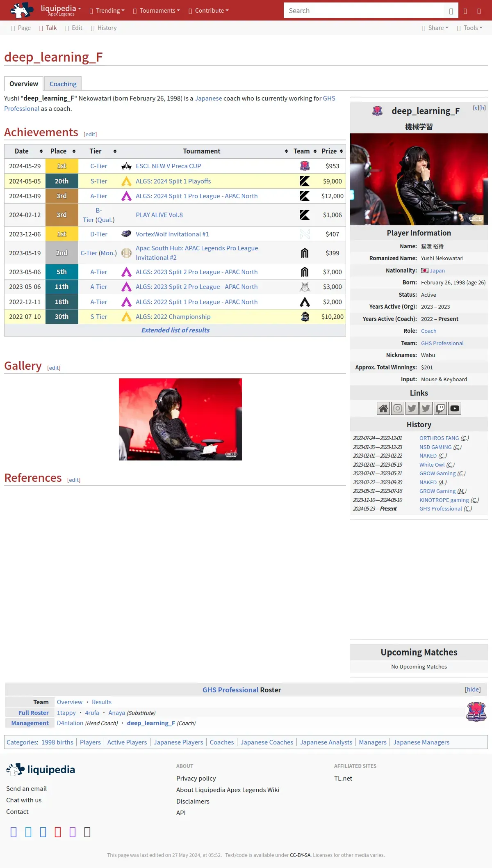
Task: Click team logo in ESCL NEW V row
Action: 305,166
